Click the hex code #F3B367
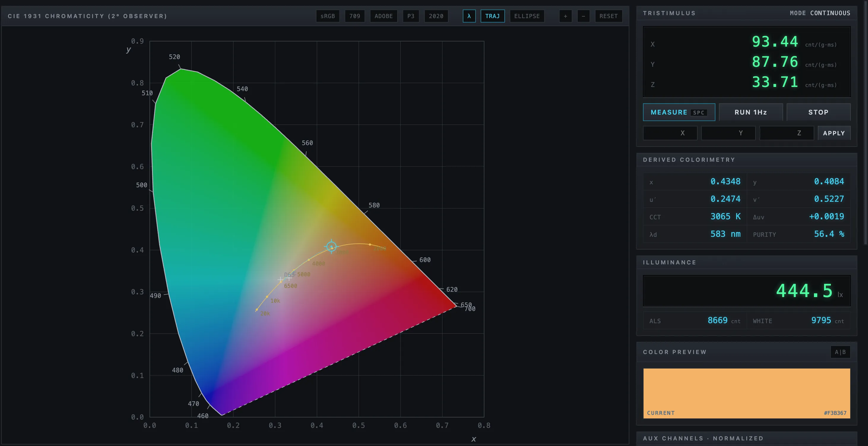The image size is (868, 446). tap(835, 413)
